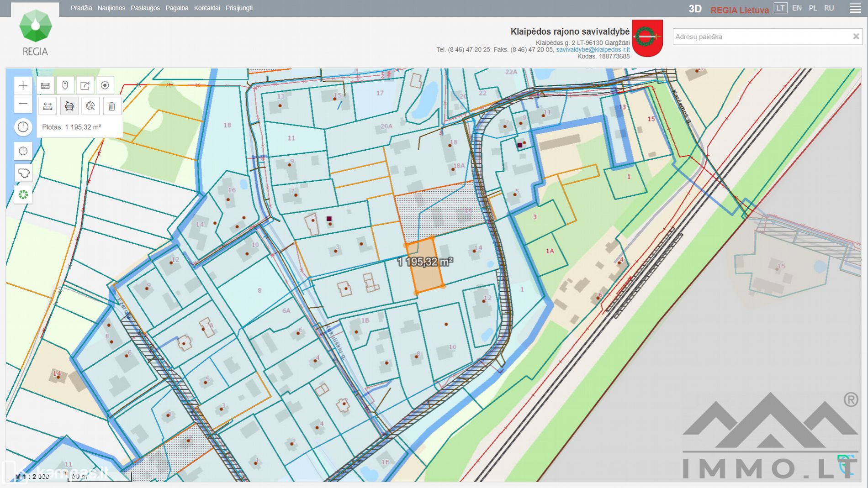
Task: Select the distance measurement tool
Action: coord(48,106)
